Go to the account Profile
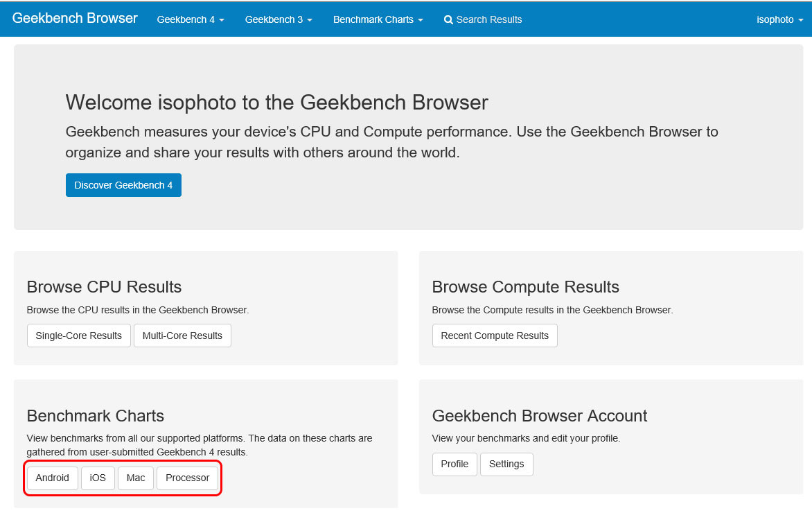Screen dimensions: 812x522 point(454,464)
